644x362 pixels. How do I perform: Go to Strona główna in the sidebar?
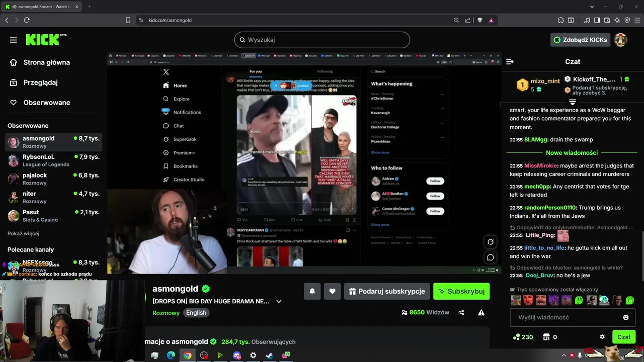46,62
